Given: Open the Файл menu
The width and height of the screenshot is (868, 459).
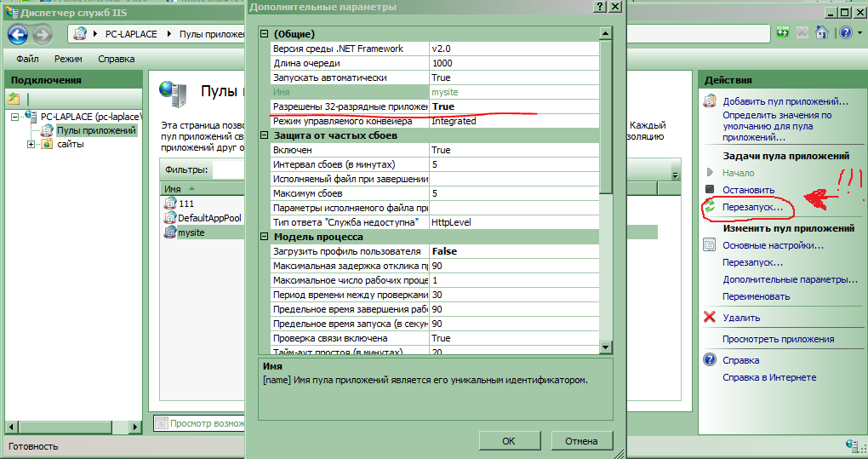Looking at the screenshot, I should tap(28, 59).
